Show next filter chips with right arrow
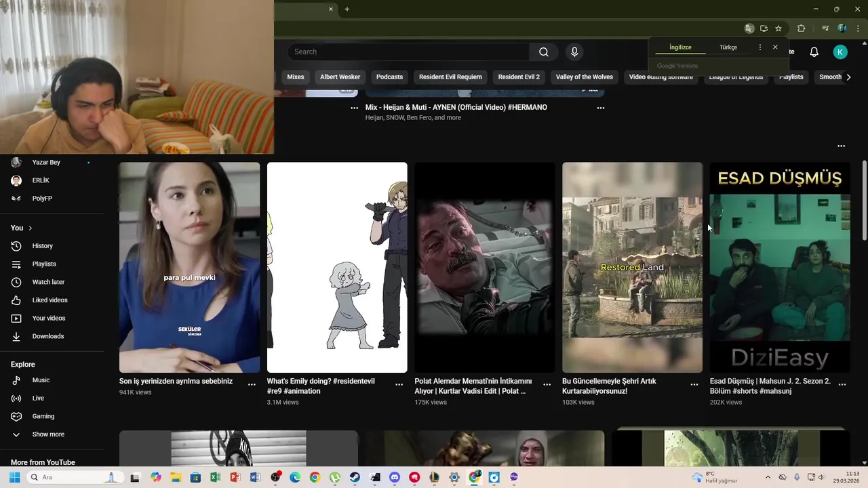The width and height of the screenshot is (868, 488). point(848,77)
